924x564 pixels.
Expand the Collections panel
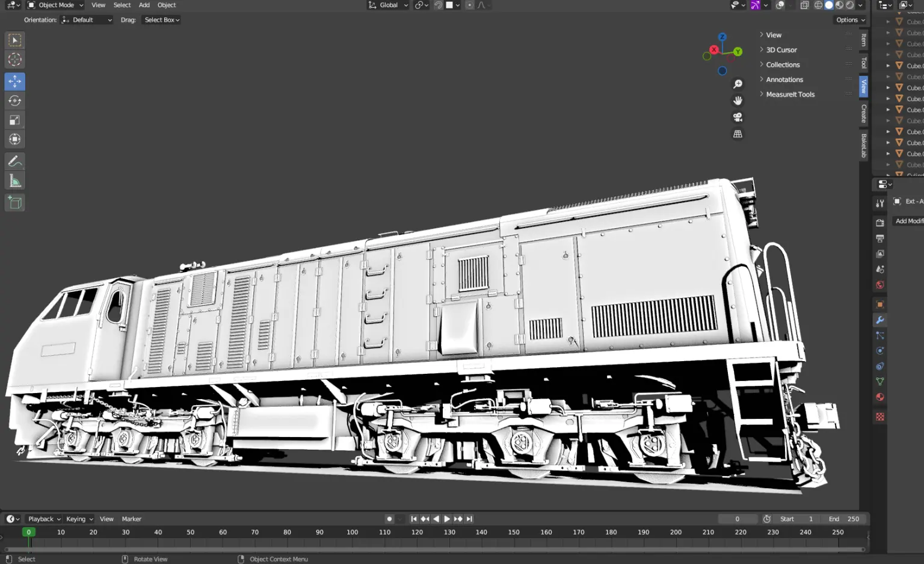tap(783, 65)
